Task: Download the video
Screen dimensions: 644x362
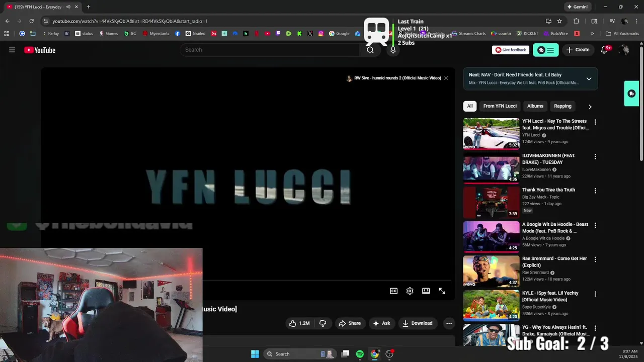Action: pos(418,323)
